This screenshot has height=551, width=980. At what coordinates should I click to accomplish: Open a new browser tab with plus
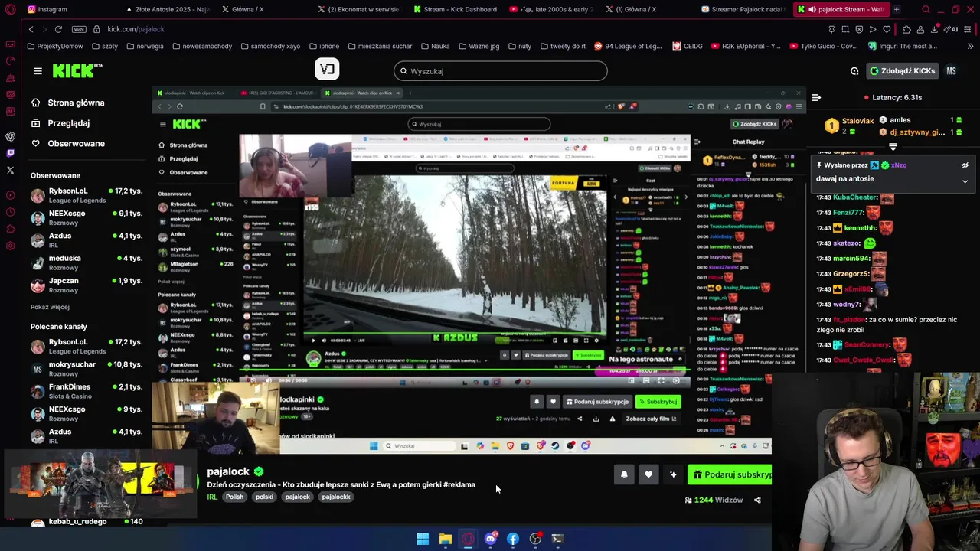(x=897, y=9)
